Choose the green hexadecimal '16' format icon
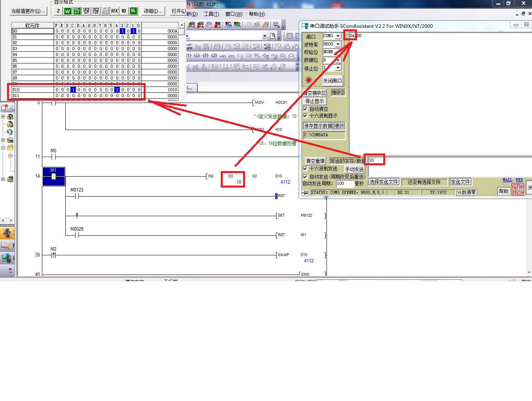Screen dimensions: 532x401 133,11
